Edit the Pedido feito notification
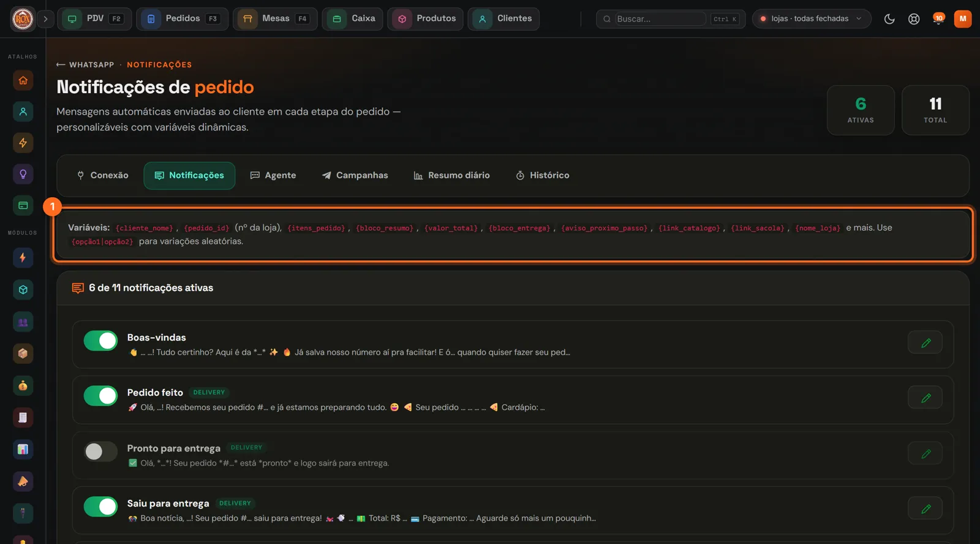 (925, 398)
